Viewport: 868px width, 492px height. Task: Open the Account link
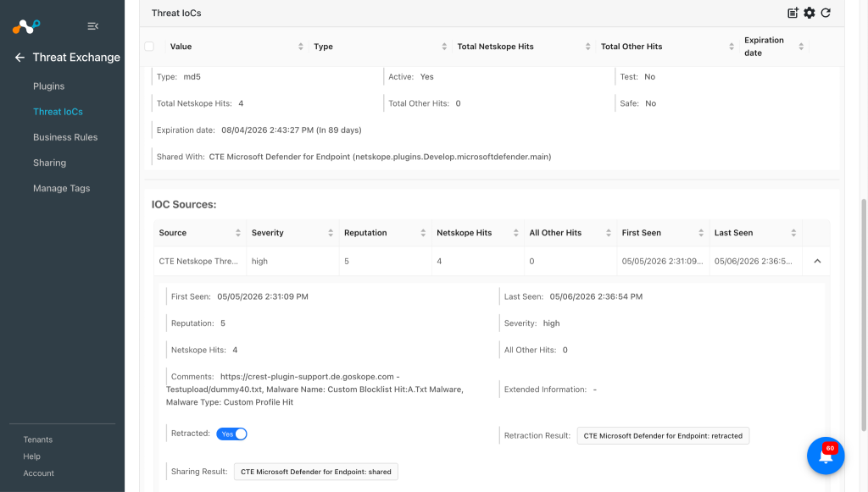38,473
